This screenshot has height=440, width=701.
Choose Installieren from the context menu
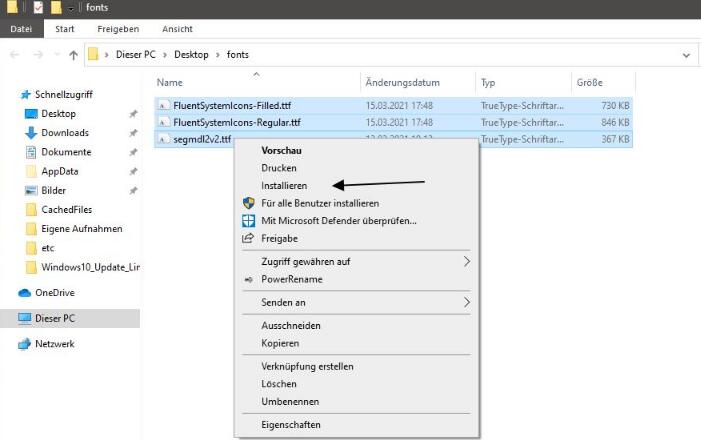[284, 186]
